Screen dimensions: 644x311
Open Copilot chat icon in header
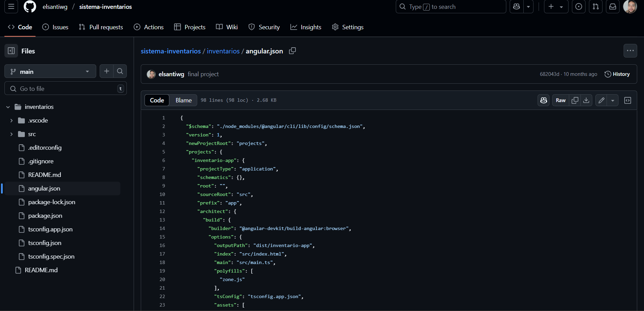tap(516, 7)
